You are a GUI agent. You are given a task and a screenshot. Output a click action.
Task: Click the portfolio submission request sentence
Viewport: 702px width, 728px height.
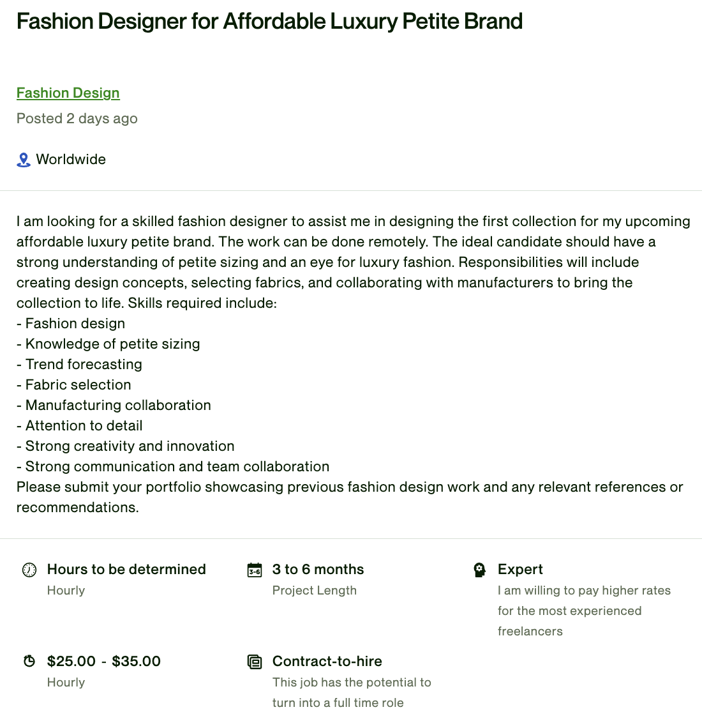(350, 487)
